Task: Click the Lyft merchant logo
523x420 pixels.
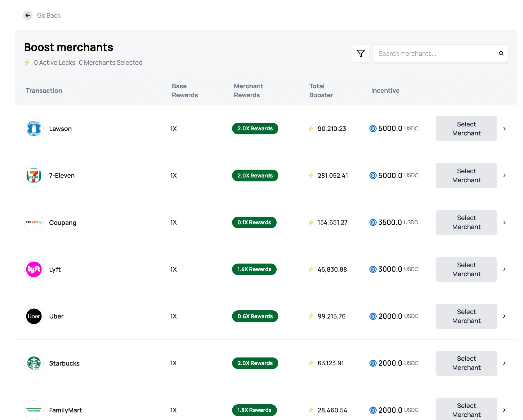Action: pyautogui.click(x=34, y=269)
